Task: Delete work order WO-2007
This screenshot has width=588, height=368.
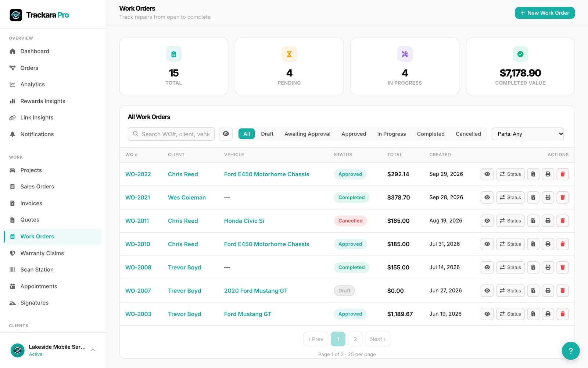Action: coord(563,291)
